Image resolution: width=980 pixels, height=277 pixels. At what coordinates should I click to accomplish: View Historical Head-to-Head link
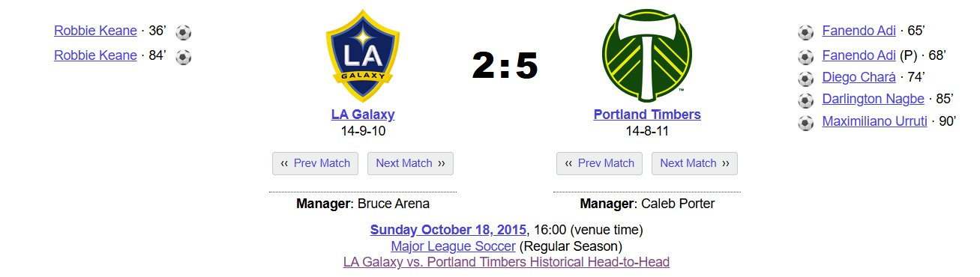click(506, 262)
